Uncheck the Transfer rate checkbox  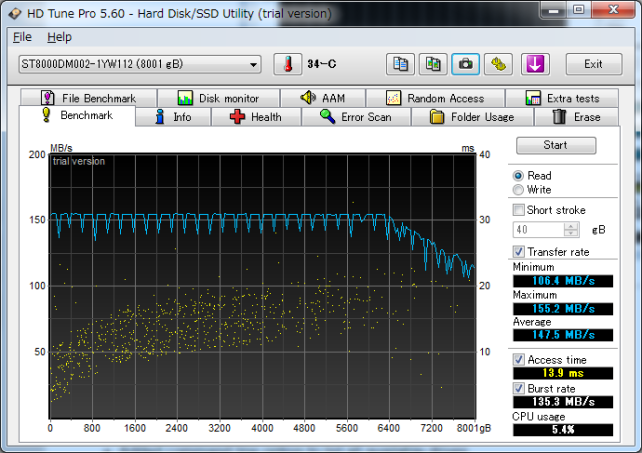click(x=518, y=252)
